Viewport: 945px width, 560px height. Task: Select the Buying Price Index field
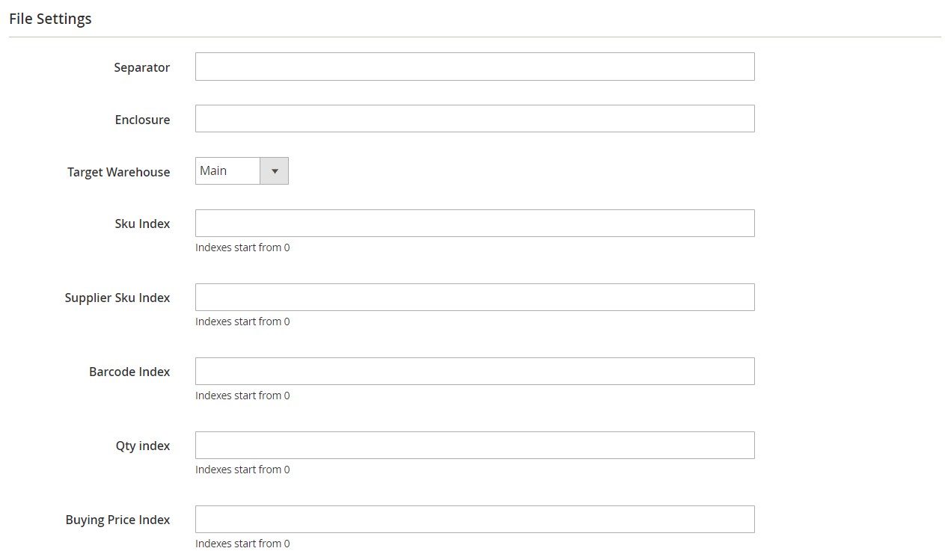click(474, 519)
